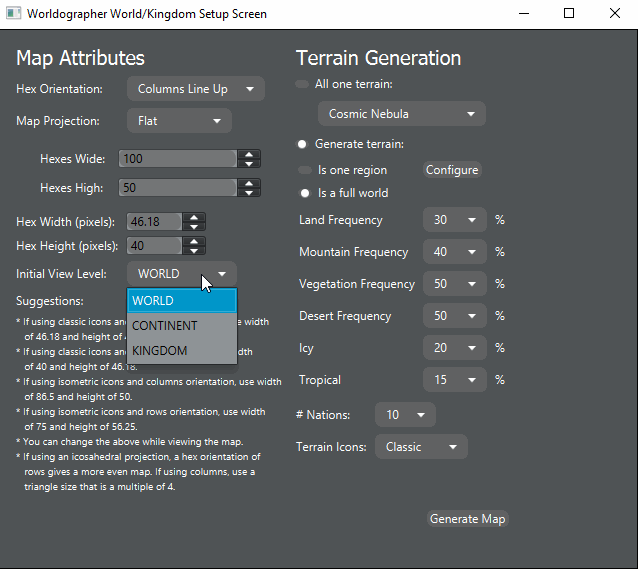Open number of Nations dropdown
The height and width of the screenshot is (569, 638).
coord(405,415)
